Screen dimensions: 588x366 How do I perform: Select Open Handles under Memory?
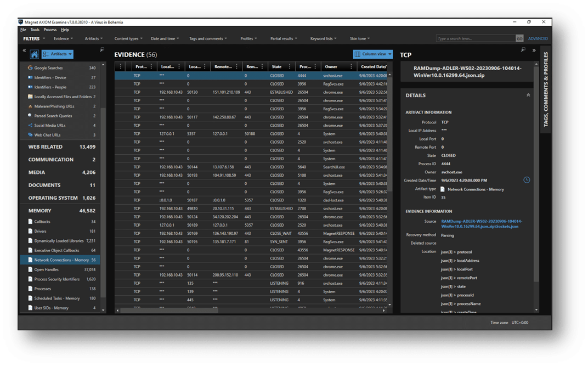[46, 269]
